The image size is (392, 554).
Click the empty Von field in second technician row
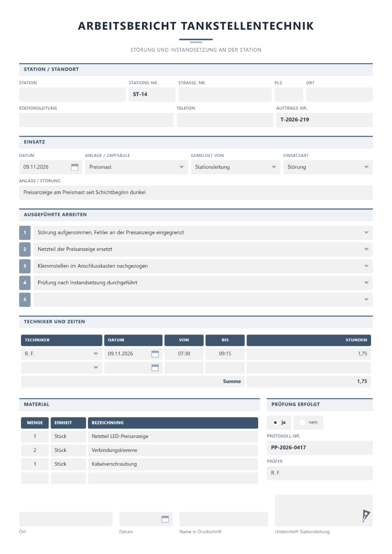click(184, 368)
